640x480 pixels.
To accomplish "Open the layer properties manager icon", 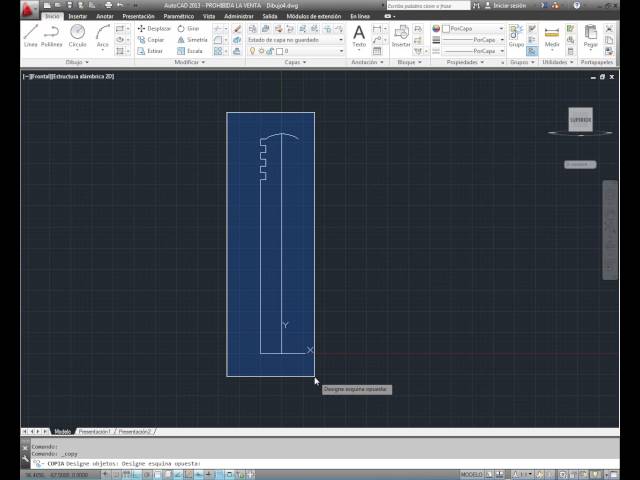I will tap(253, 29).
